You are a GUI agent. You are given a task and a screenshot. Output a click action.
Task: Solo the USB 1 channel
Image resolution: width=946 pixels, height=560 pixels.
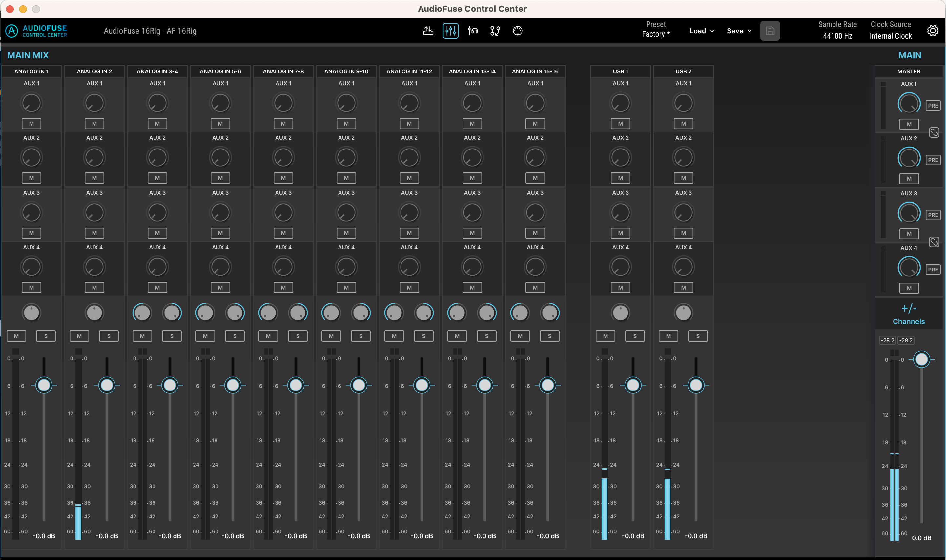635,336
